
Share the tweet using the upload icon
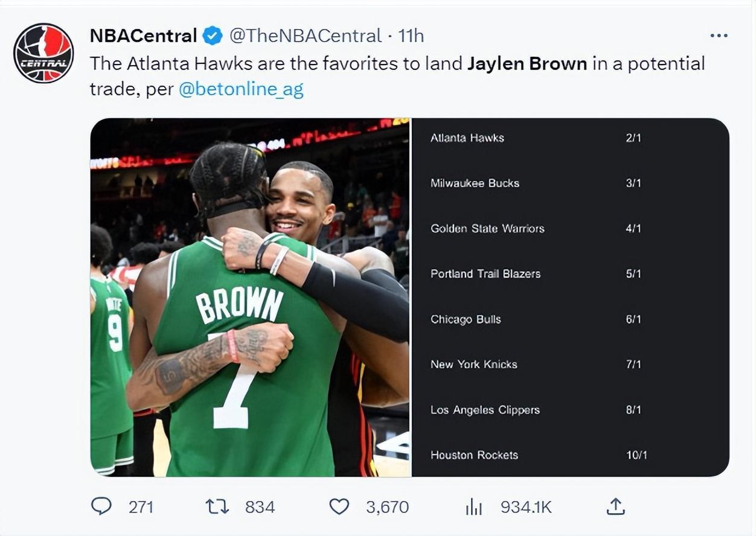point(615,506)
